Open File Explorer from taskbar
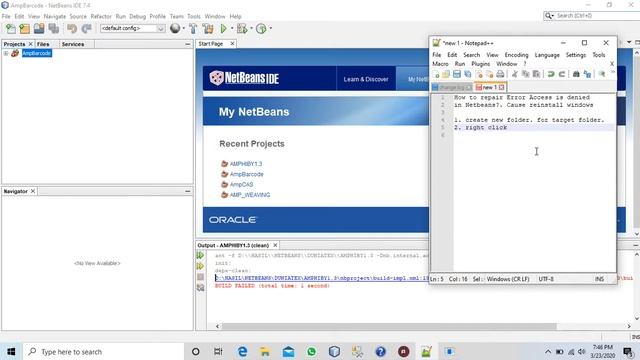 point(265,351)
